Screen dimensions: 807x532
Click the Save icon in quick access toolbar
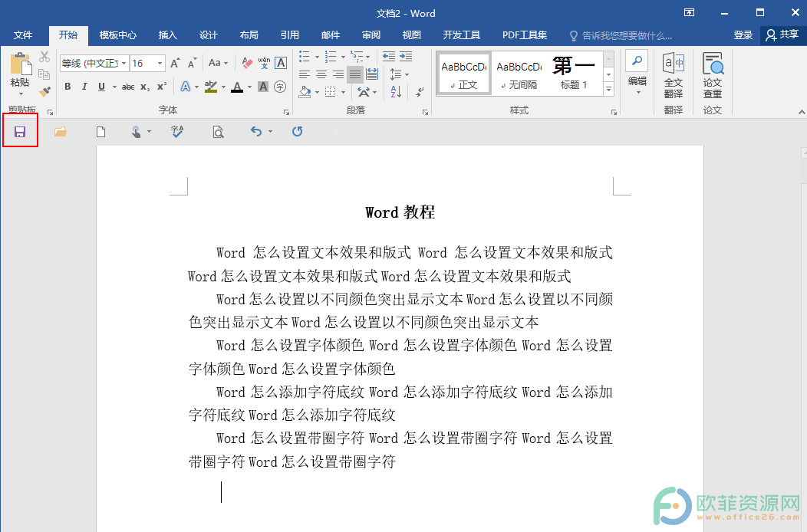click(20, 132)
